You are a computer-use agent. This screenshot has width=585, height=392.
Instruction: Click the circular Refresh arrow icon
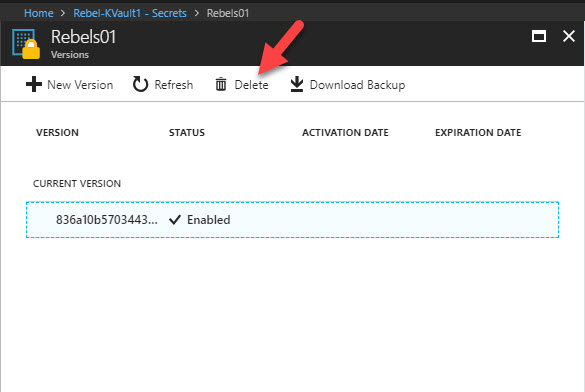click(140, 84)
